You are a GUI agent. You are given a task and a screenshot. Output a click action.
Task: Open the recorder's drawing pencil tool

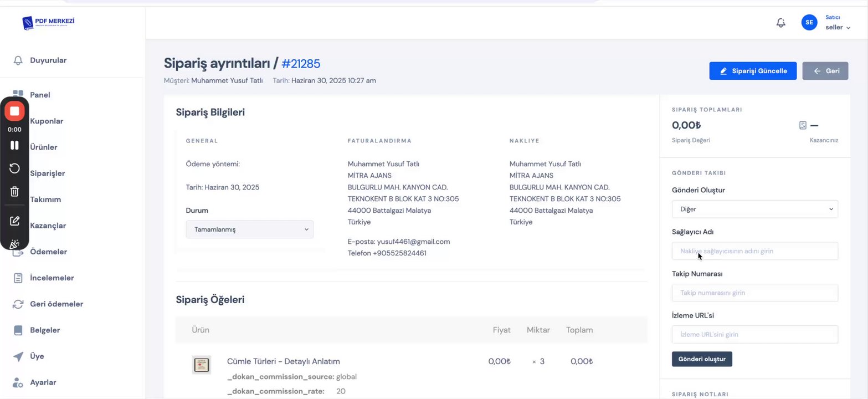pyautogui.click(x=15, y=221)
